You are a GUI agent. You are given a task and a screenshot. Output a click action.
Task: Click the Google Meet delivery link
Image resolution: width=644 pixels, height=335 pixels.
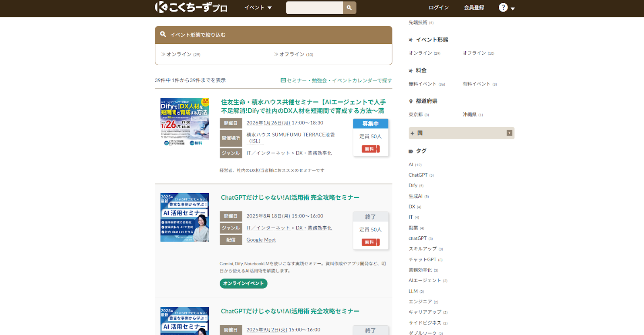tap(261, 240)
